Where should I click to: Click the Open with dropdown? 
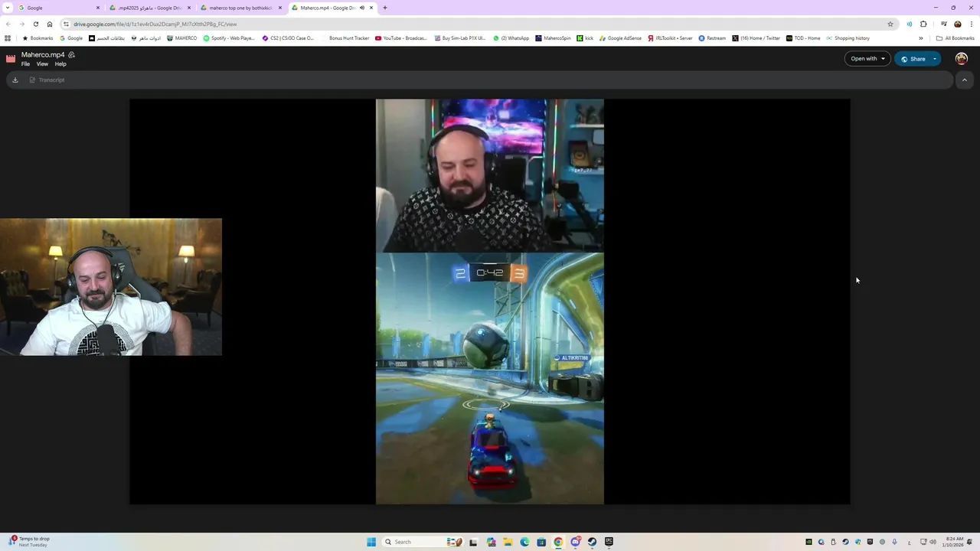(x=867, y=59)
